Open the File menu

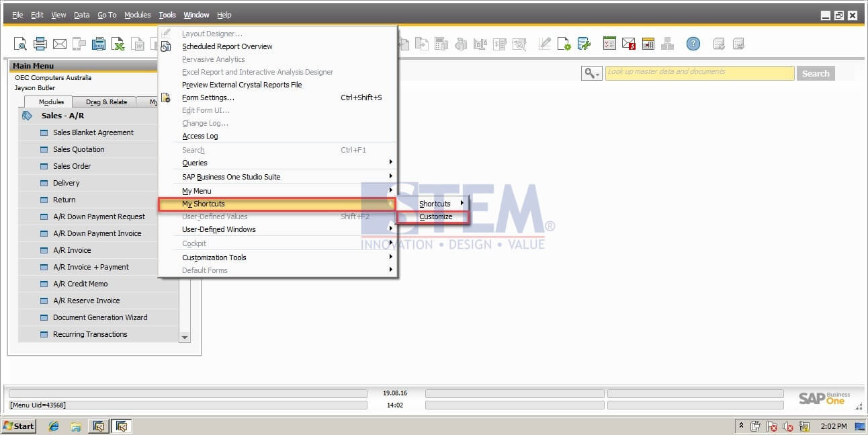coord(17,15)
